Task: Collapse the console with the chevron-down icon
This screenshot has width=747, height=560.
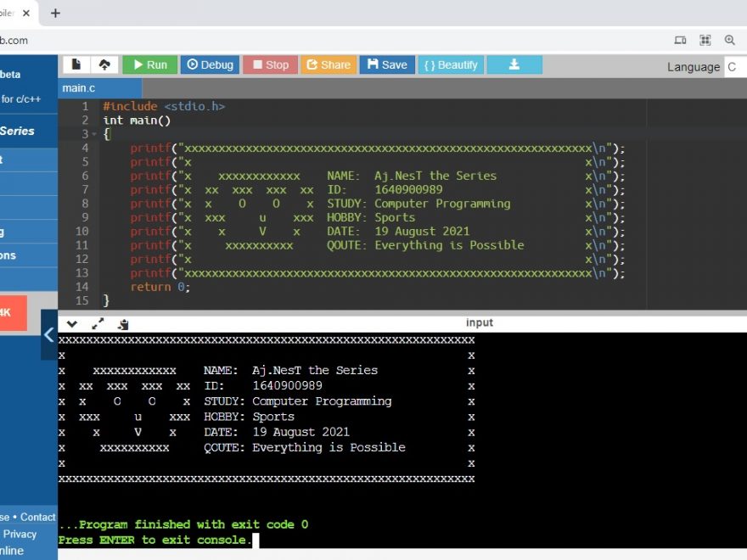Action: (x=72, y=323)
